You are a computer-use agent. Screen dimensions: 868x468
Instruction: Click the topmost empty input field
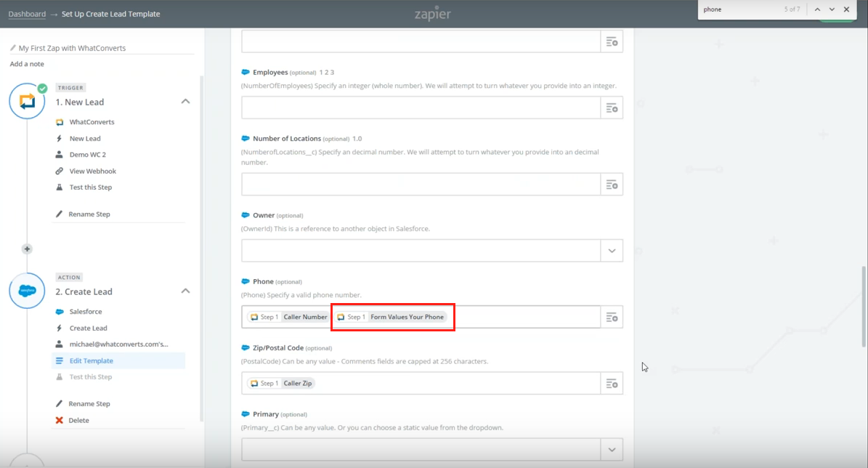(x=421, y=41)
